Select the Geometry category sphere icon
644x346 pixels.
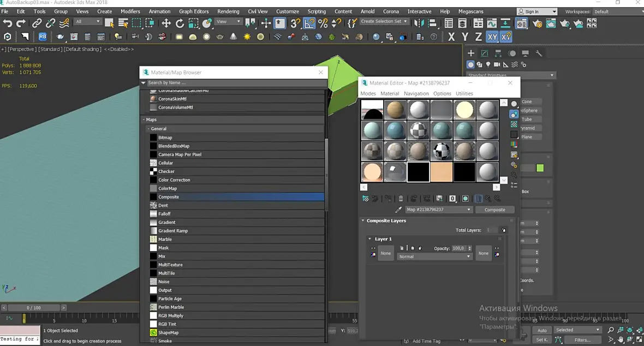(x=470, y=64)
